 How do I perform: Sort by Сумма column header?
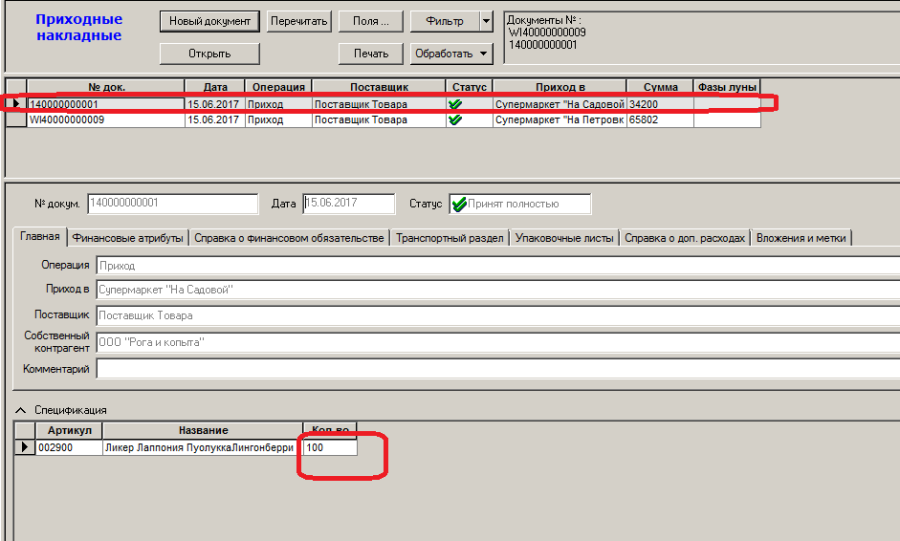[660, 87]
